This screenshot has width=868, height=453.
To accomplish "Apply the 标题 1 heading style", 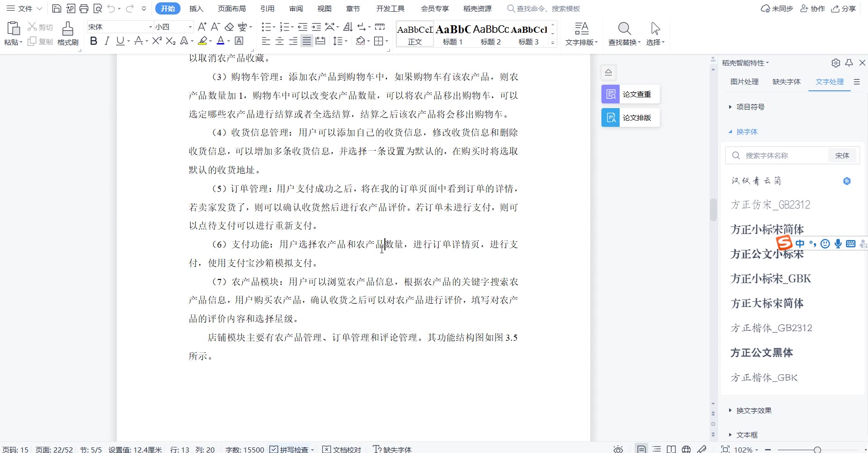I will coord(452,34).
